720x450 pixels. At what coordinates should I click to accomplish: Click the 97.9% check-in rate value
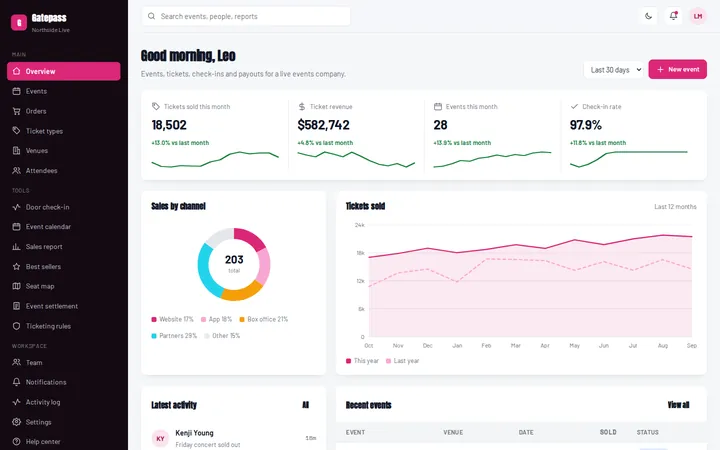[585, 125]
